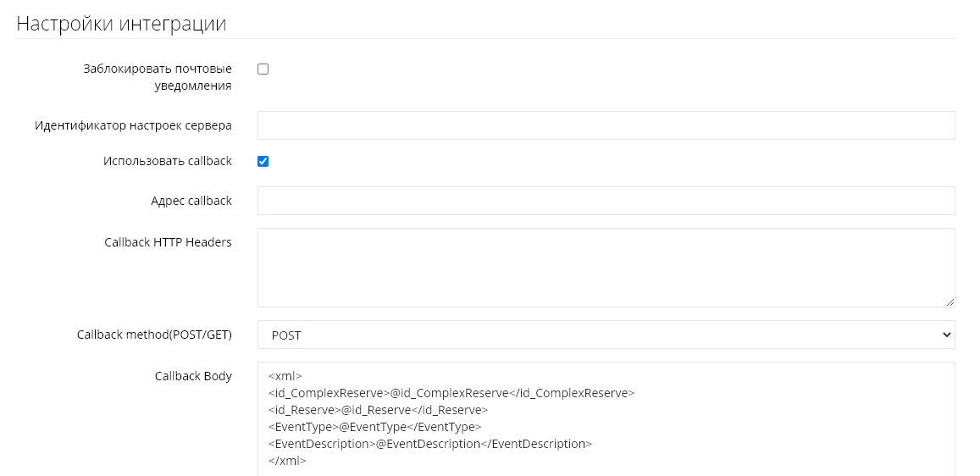Click the Callback method(POST/GET) label
Viewport: 980px width, 476px height.
click(x=154, y=335)
